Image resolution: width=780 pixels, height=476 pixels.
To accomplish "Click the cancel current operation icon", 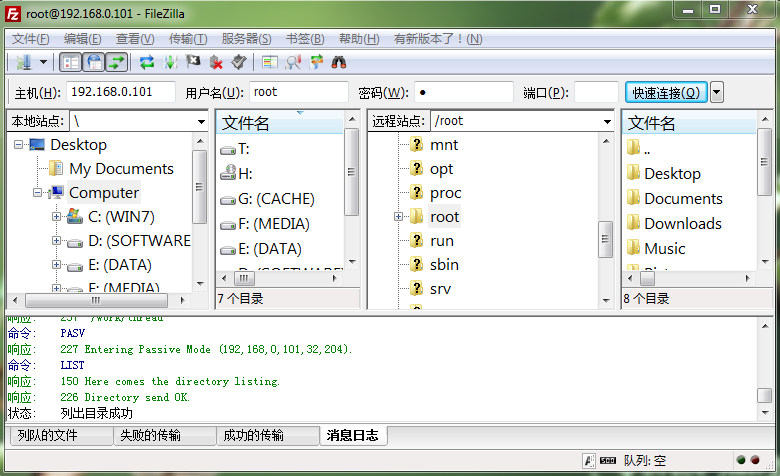I will point(193,62).
